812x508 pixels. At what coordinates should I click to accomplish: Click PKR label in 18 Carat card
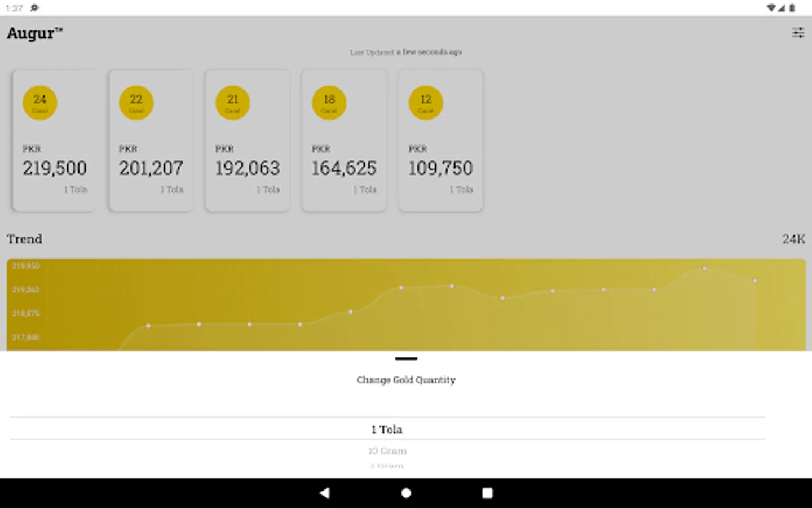click(x=321, y=149)
